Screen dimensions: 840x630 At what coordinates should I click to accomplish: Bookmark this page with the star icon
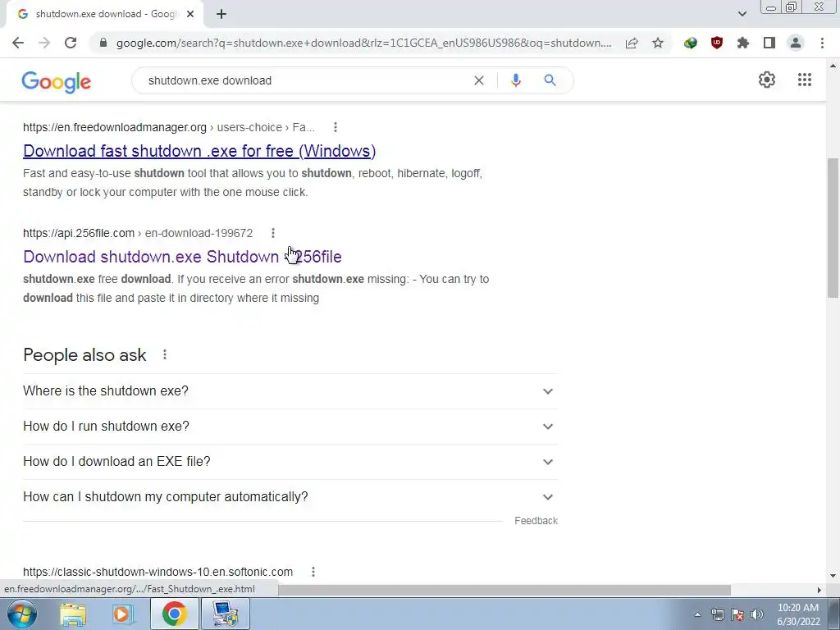[658, 43]
